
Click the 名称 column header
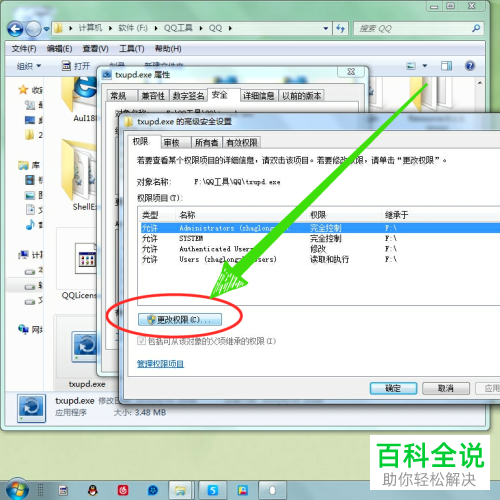240,215
